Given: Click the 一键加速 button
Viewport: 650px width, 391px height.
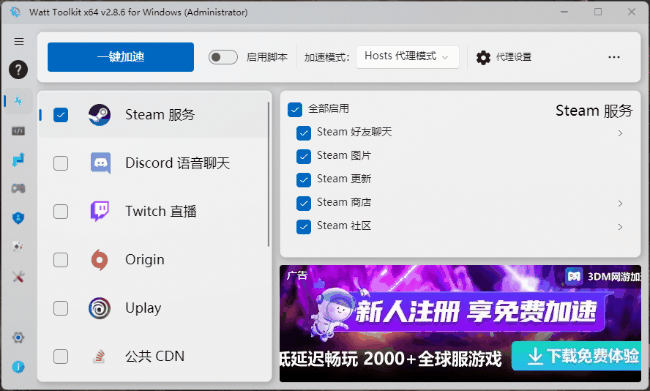Looking at the screenshot, I should pos(121,57).
